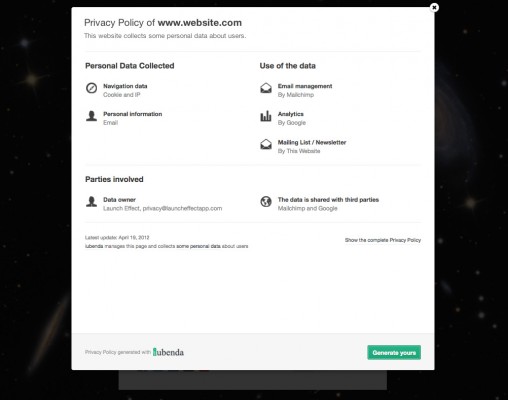Click the www.website.com title text

[200, 23]
